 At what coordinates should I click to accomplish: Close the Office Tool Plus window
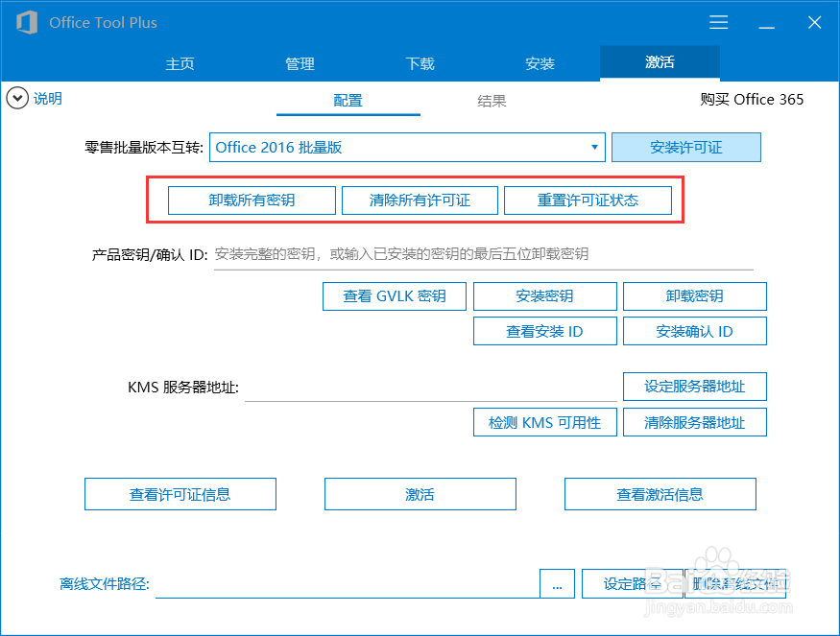point(814,22)
